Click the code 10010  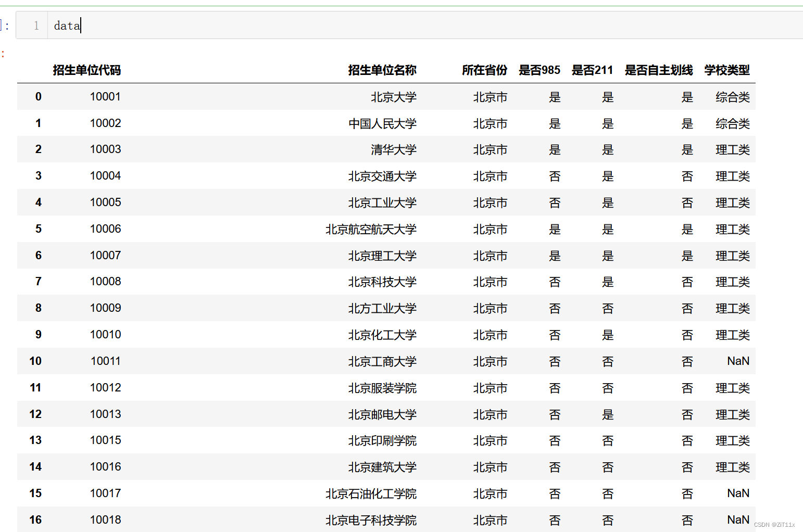105,335
